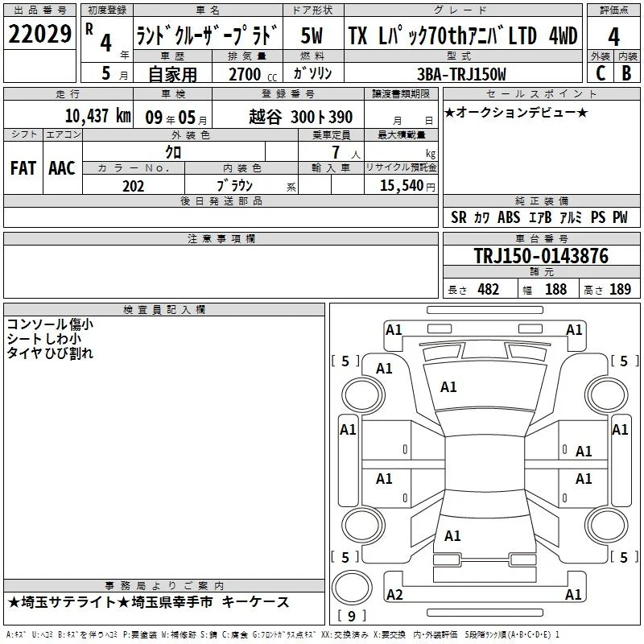Click the interior color ブラウン
Image resolution: width=644 pixels, height=644 pixels.
[234, 186]
